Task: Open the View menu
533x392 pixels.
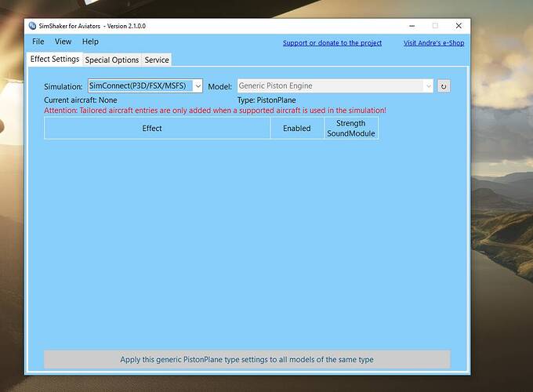Action: (63, 42)
